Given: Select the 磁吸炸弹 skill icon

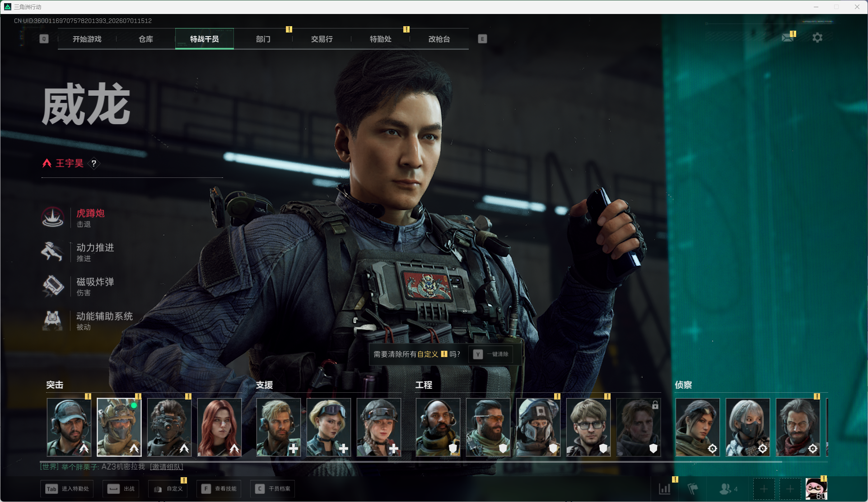Looking at the screenshot, I should click(53, 286).
